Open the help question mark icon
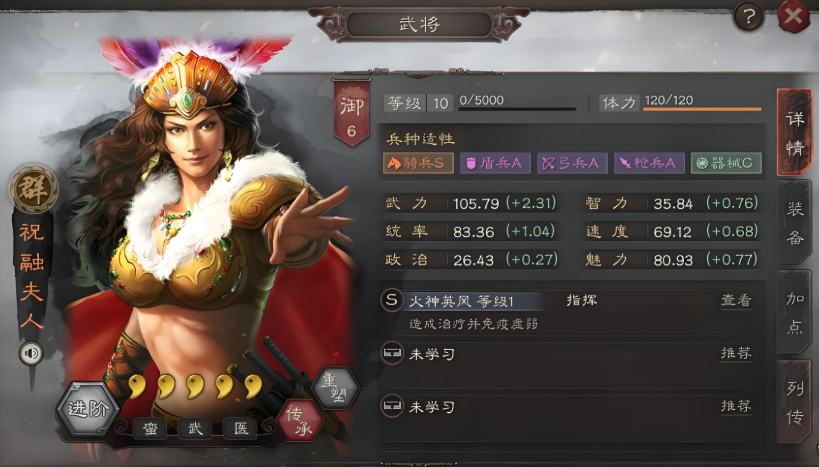Image resolution: width=819 pixels, height=467 pixels. tap(748, 17)
